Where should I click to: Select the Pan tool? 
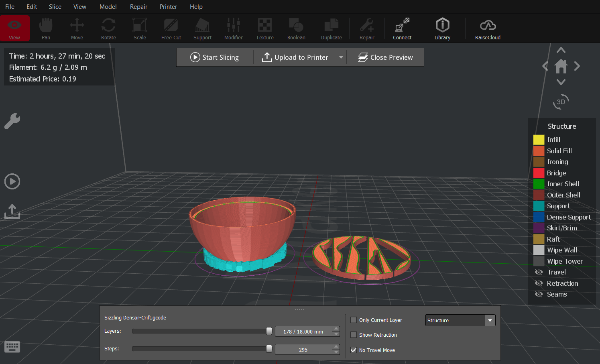point(46,28)
